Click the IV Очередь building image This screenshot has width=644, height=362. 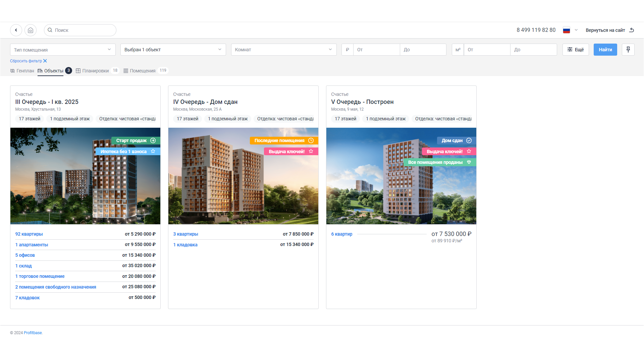pos(243,176)
